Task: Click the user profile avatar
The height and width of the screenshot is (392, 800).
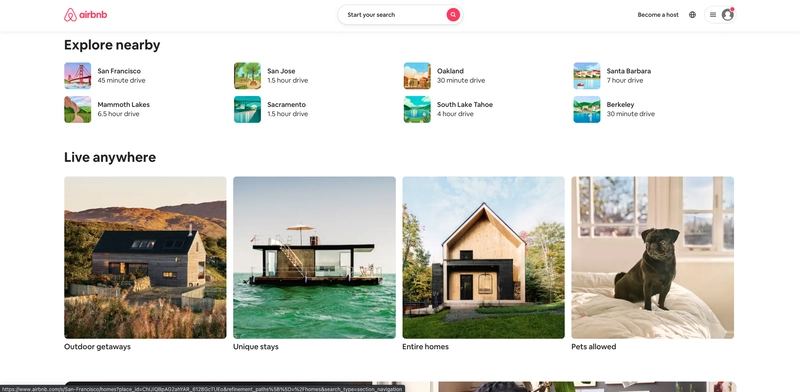Action: [x=728, y=15]
